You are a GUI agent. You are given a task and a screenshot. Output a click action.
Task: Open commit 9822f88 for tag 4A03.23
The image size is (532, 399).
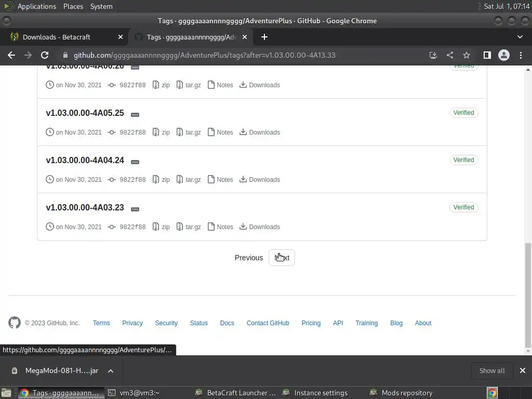click(127, 227)
